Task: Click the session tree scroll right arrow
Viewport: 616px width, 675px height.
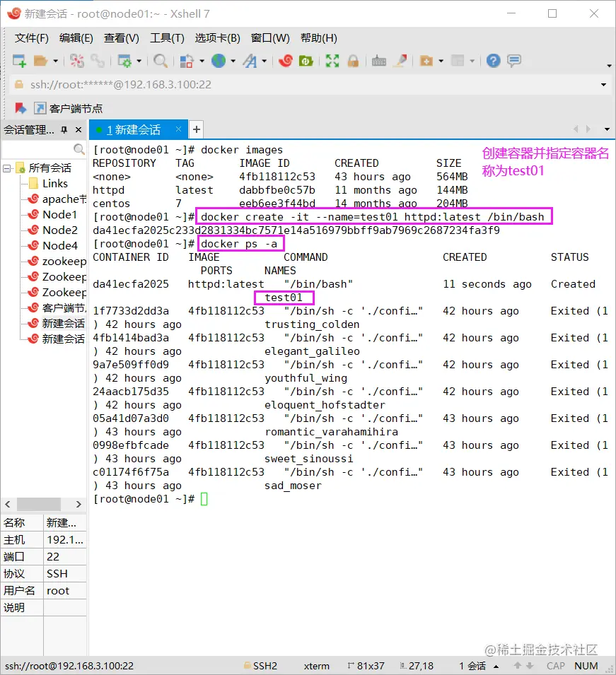Action: tap(79, 504)
